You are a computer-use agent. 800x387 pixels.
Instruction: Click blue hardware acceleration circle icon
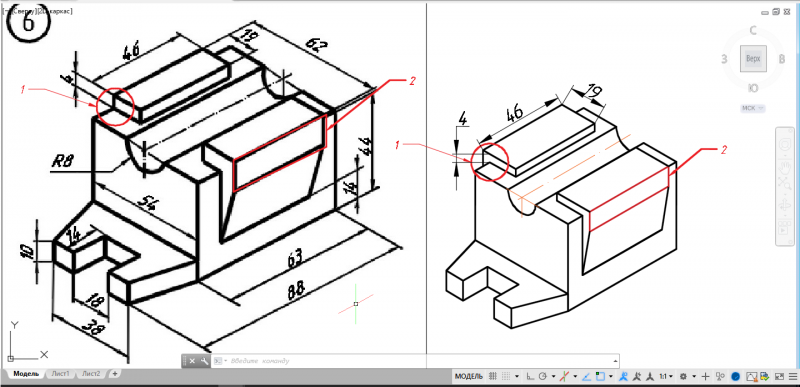[x=736, y=376]
